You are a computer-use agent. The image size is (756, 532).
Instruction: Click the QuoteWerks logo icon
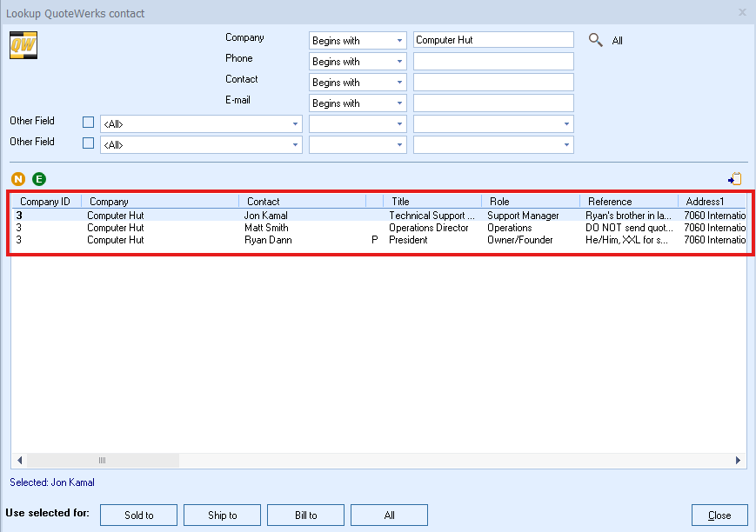coord(23,45)
